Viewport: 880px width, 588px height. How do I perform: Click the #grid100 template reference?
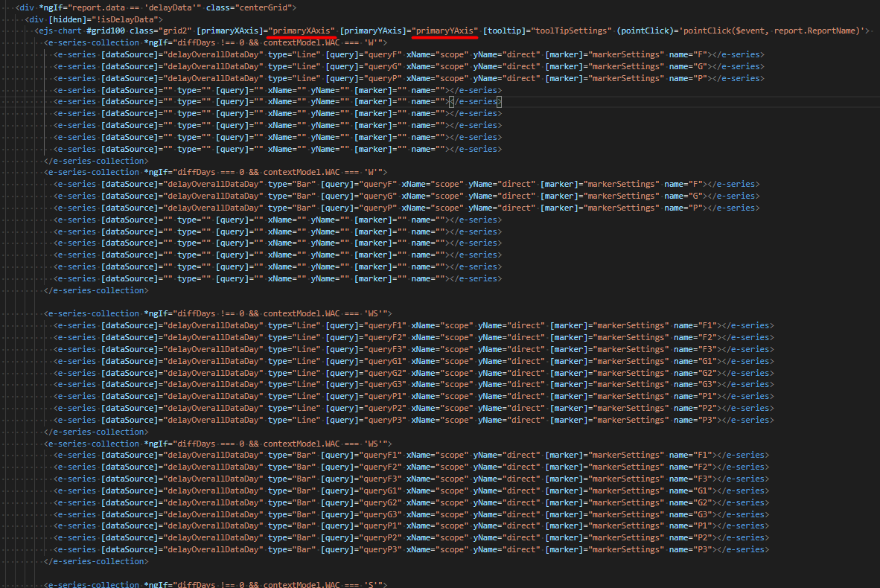point(107,31)
